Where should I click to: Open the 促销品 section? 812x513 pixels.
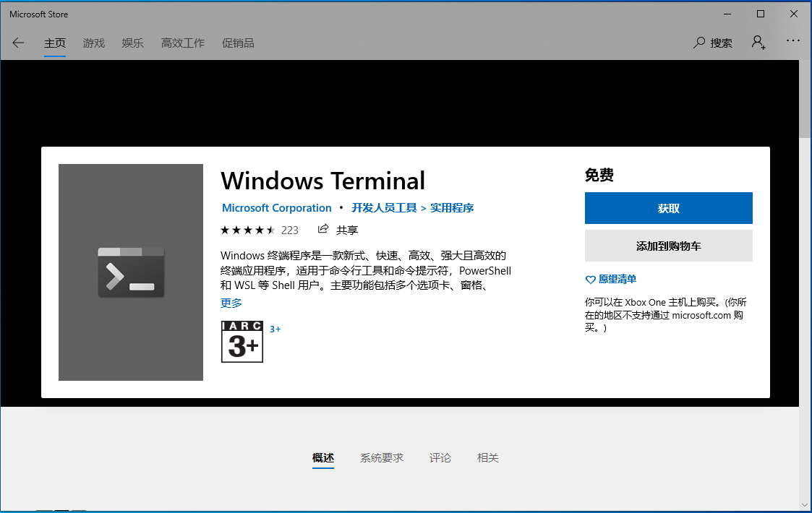[x=238, y=43]
